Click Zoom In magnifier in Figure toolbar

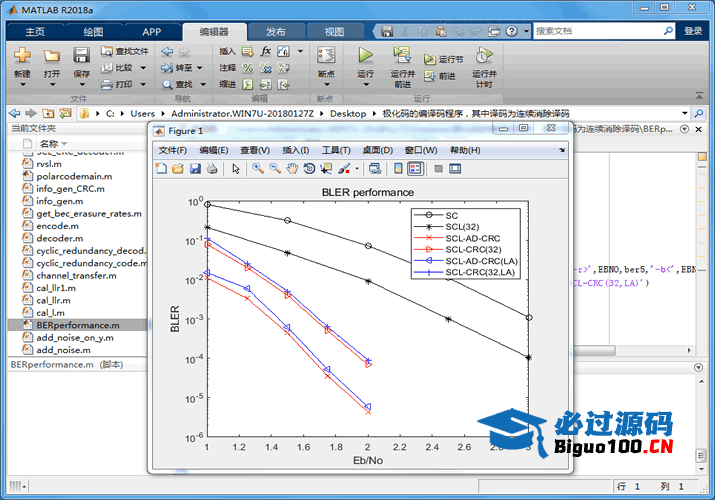tap(258, 169)
